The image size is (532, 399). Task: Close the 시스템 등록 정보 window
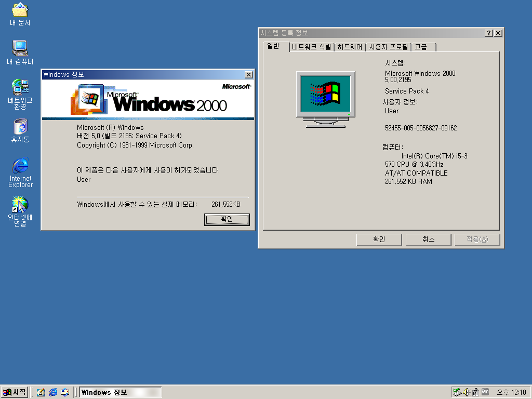(x=498, y=33)
